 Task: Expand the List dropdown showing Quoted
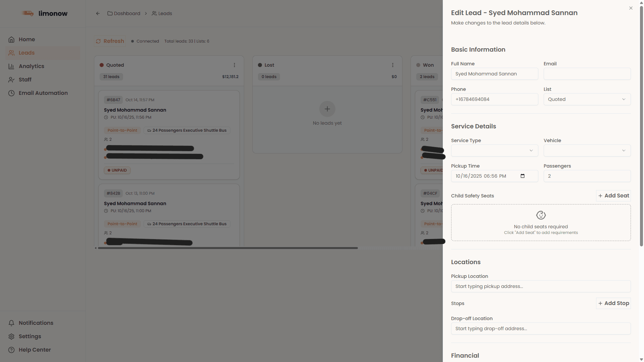(x=587, y=99)
